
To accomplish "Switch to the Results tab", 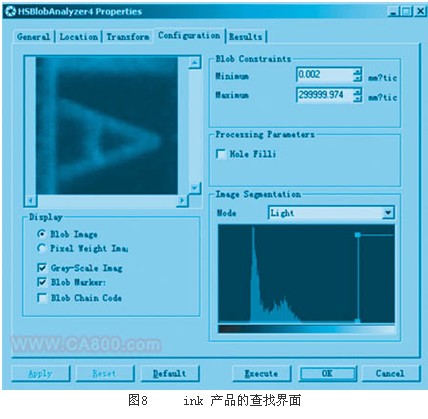I will click(x=246, y=37).
